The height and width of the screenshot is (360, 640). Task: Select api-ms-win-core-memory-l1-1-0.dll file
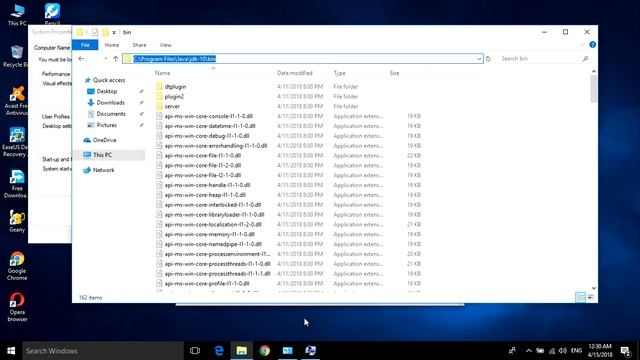coord(209,234)
